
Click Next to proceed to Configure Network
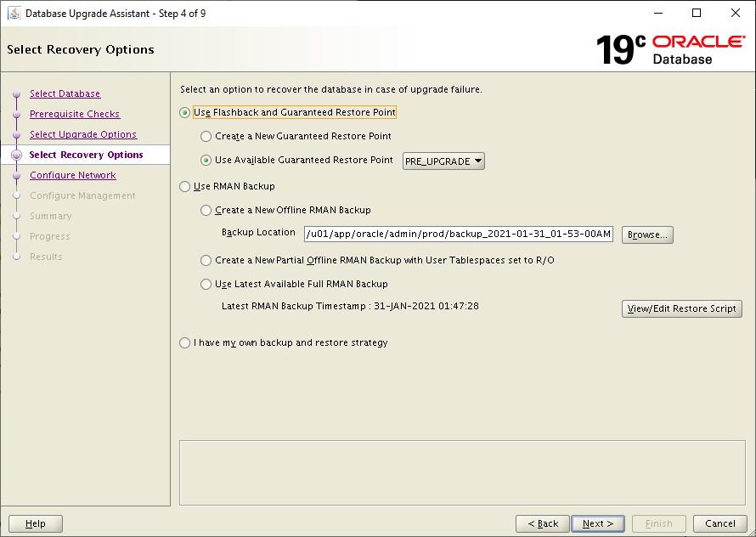click(x=598, y=523)
